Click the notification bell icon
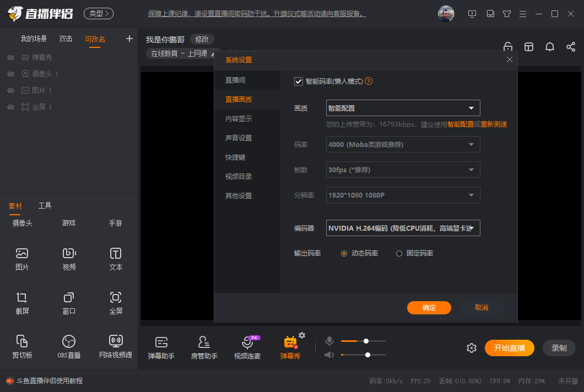Viewport: 584px width, 392px height. [549, 47]
